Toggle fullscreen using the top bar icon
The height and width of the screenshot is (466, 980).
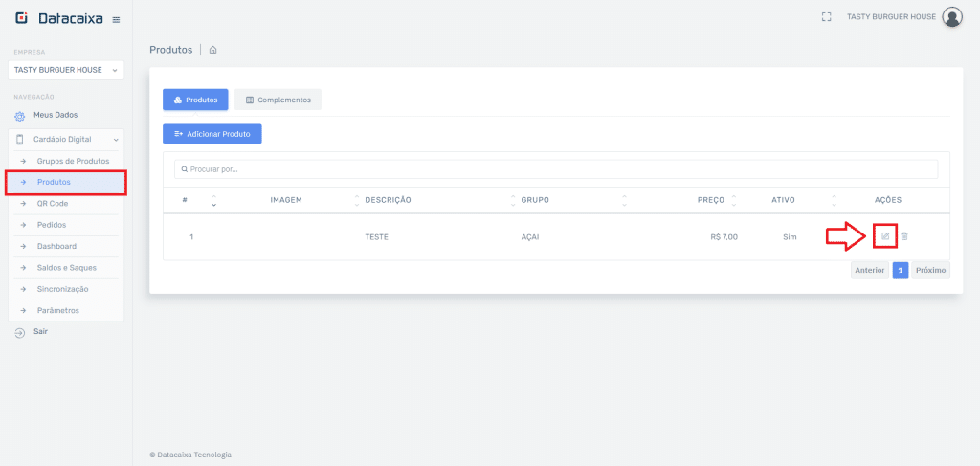tap(827, 16)
